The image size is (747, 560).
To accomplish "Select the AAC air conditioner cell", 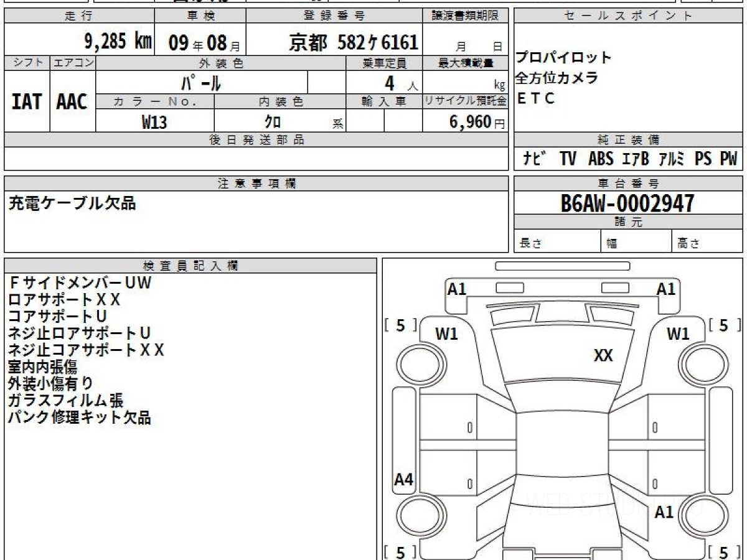I will click(72, 102).
